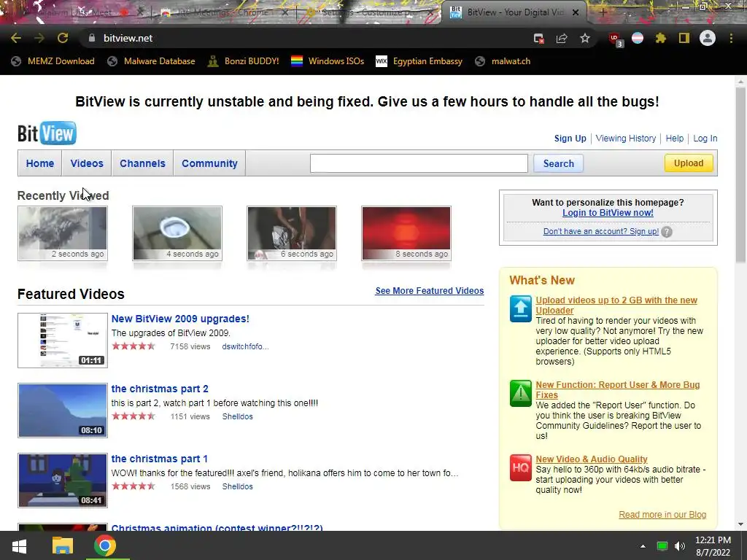747x560 pixels.
Task: Click the BitView logo
Action: pos(47,133)
